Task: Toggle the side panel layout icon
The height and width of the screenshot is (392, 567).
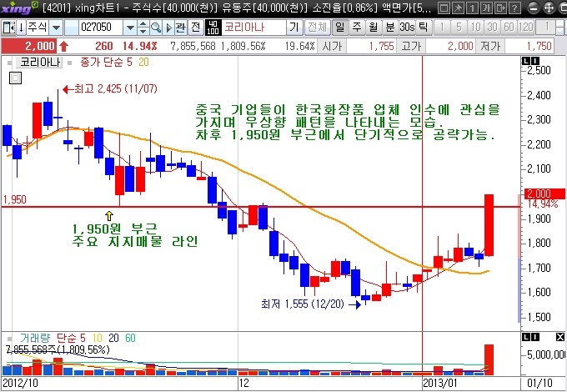Action: [x=8, y=28]
